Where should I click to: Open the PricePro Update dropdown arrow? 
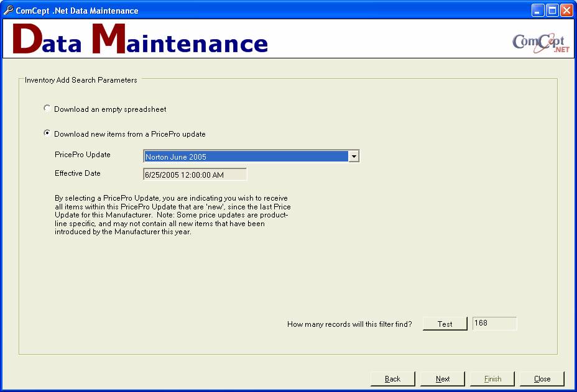[x=353, y=157]
